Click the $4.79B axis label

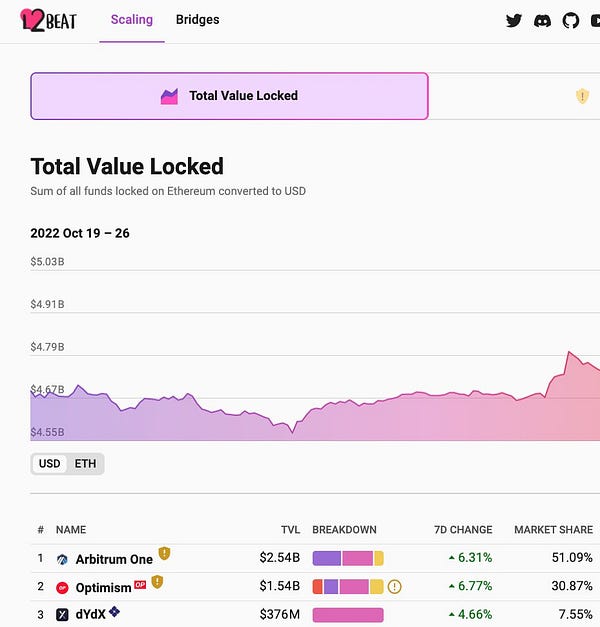[47, 347]
